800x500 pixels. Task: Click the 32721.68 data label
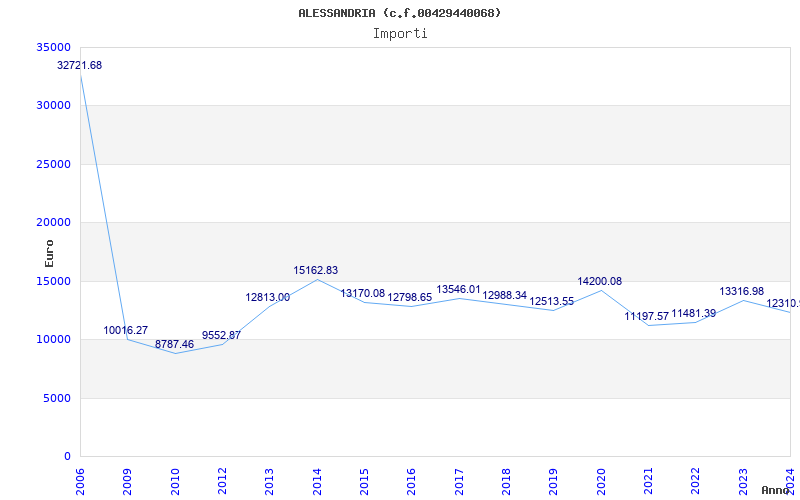pyautogui.click(x=80, y=65)
